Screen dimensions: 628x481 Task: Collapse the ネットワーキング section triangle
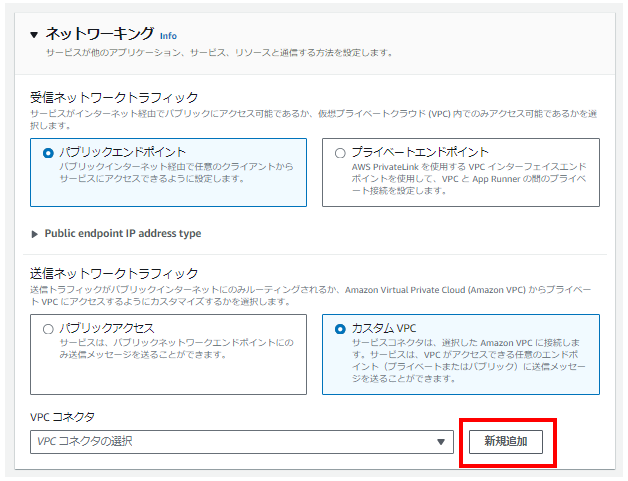(34, 35)
